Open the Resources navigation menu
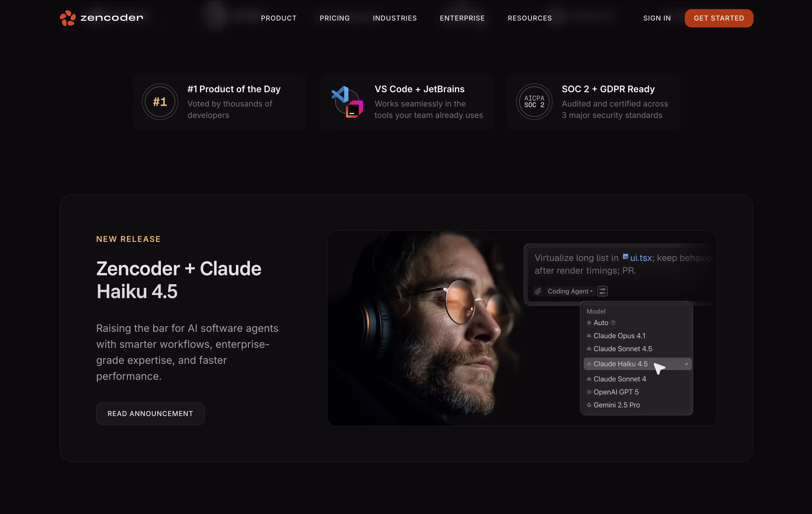 (x=530, y=18)
